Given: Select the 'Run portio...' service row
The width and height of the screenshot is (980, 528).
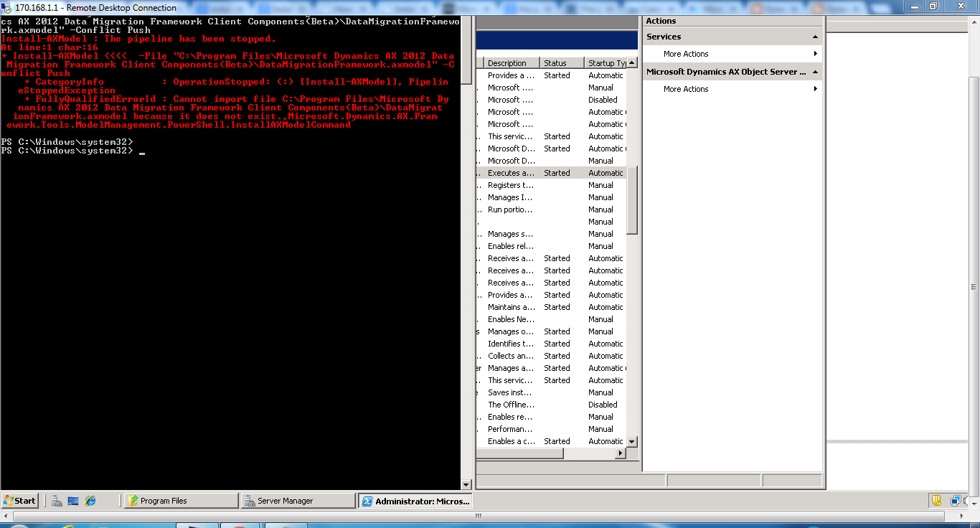Looking at the screenshot, I should pos(551,209).
